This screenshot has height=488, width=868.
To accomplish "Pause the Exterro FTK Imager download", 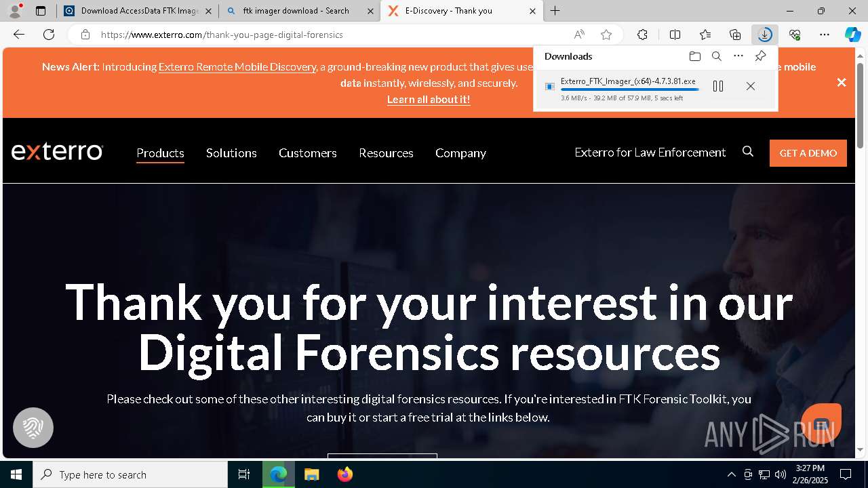I will pyautogui.click(x=718, y=86).
